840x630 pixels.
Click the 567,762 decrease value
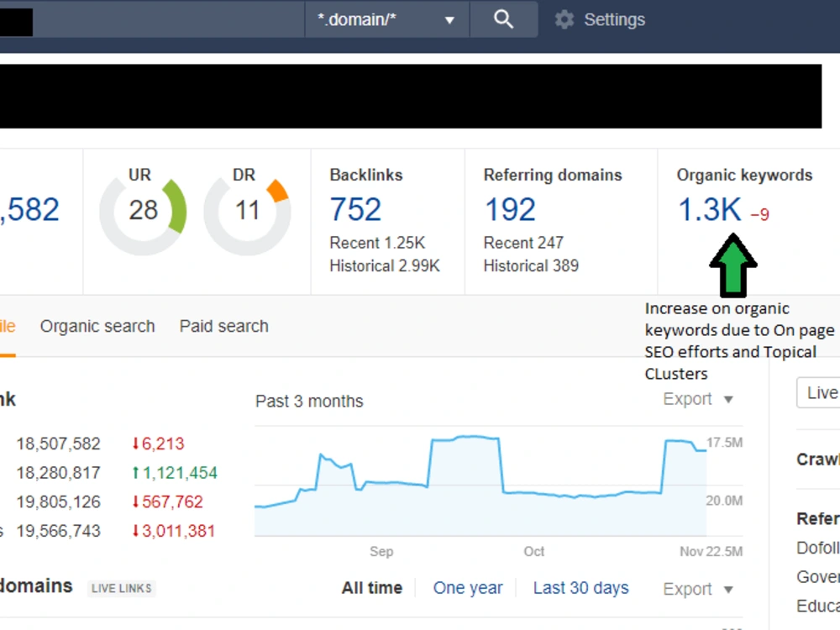click(x=167, y=502)
